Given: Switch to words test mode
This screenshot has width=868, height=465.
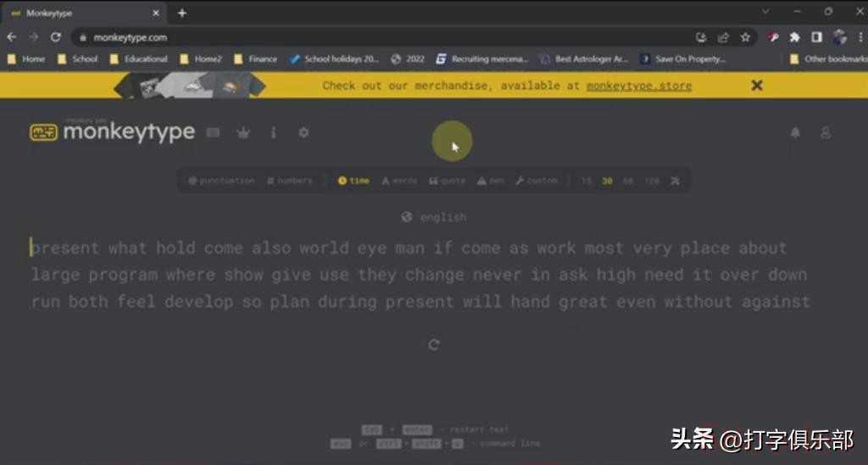Looking at the screenshot, I should coord(399,181).
